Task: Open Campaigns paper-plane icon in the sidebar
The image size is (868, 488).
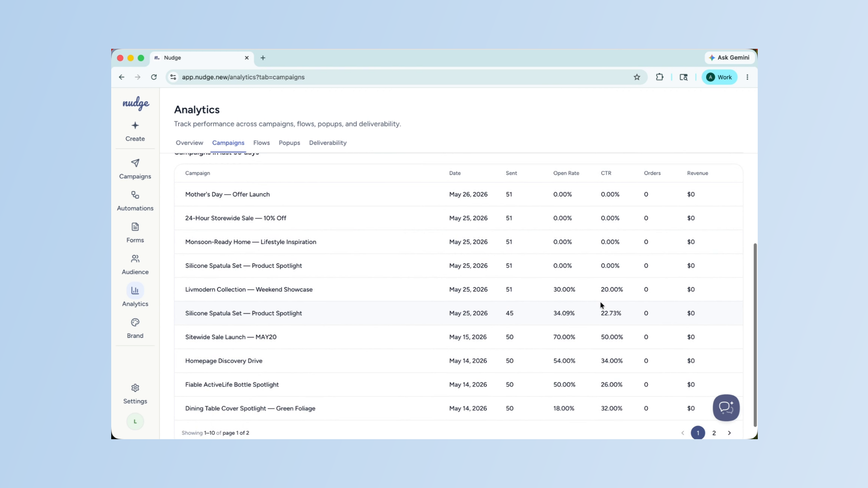Action: click(x=135, y=163)
